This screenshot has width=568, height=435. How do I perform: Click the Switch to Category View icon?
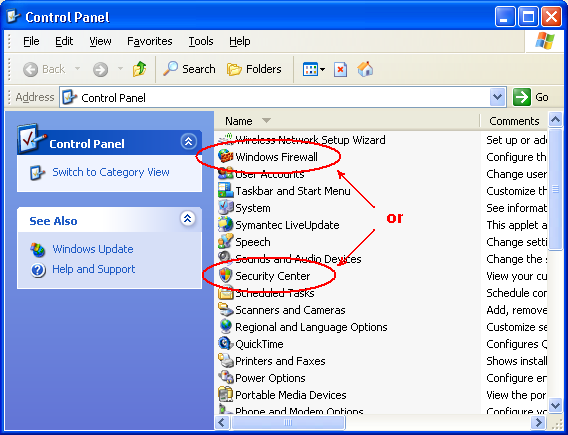pyautogui.click(x=38, y=172)
